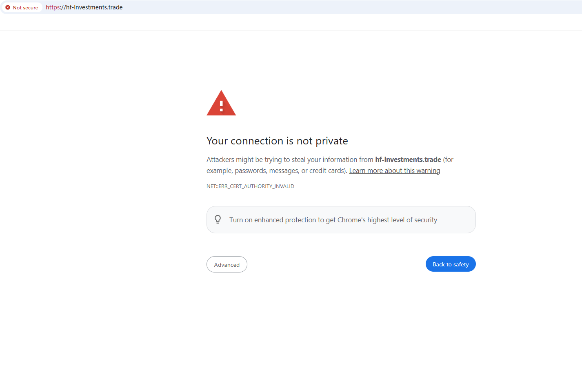Click empty address bar space right of URL
Image resolution: width=582 pixels, height=392 pixels.
click(327, 7)
